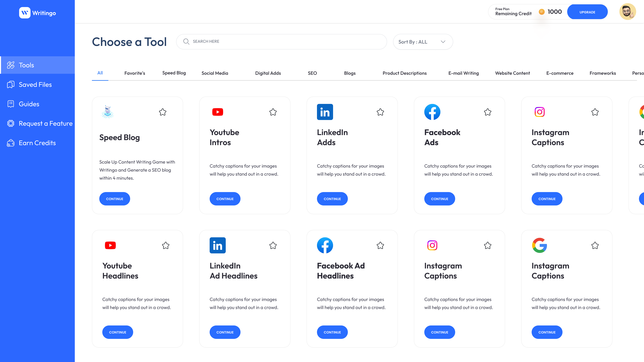Viewport: 644px width, 362px height.
Task: Select the SEO category tab
Action: [x=312, y=73]
